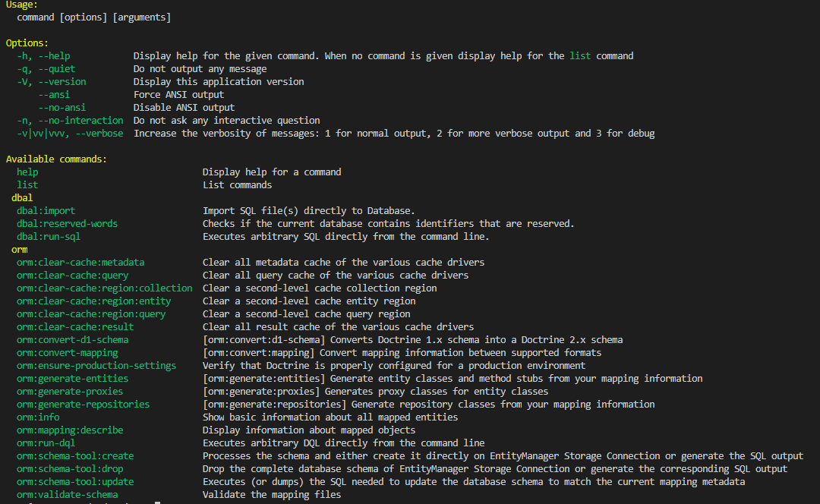Click 'Do not output any message' description

[x=200, y=69]
